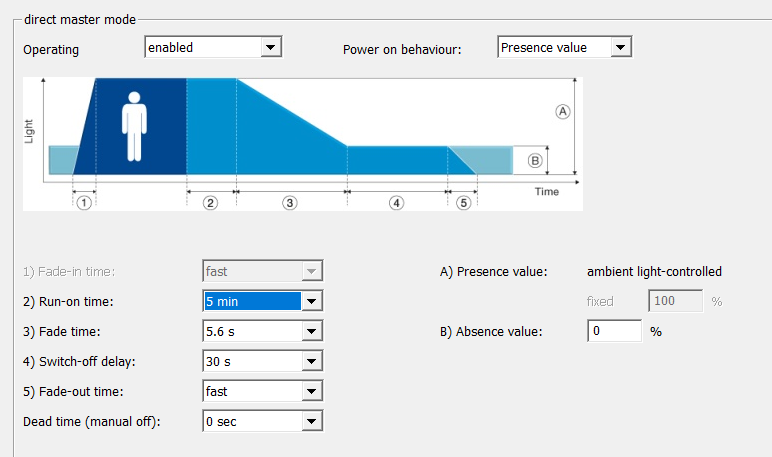Click circled letter B marker in diagram
Image resolution: width=772 pixels, height=457 pixels.
click(x=534, y=160)
